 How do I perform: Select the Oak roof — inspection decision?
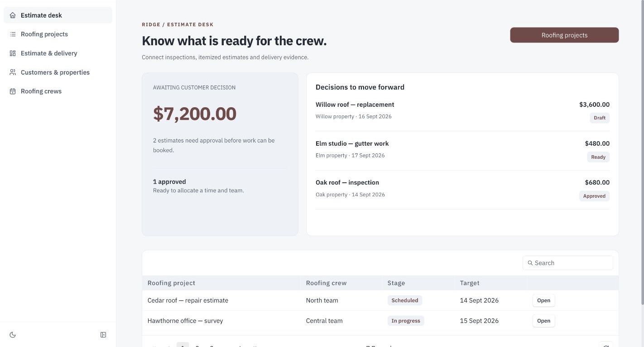point(347,182)
